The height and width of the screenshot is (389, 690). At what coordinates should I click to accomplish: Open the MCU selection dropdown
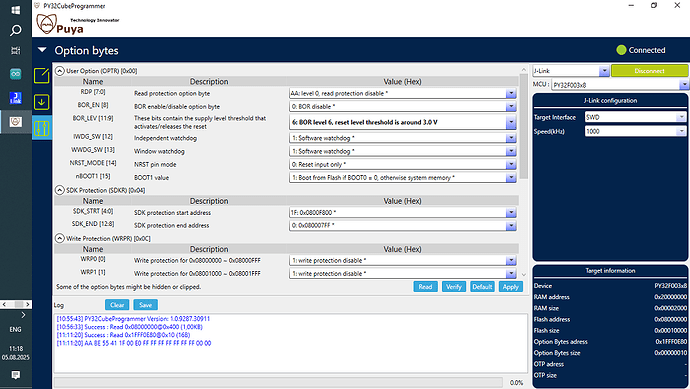pyautogui.click(x=684, y=84)
